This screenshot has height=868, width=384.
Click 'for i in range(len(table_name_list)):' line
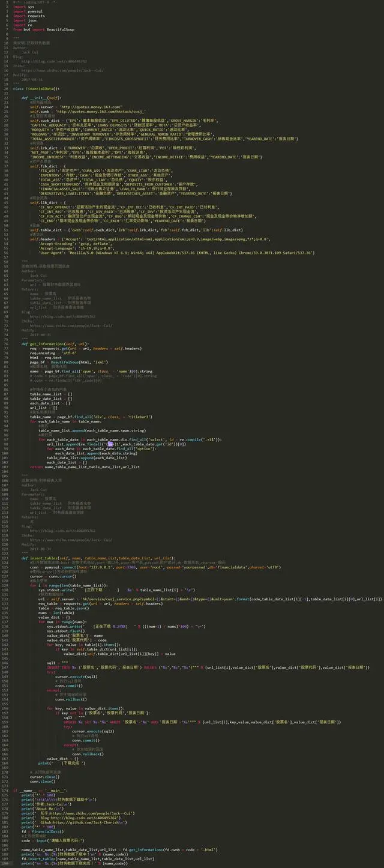click(x=69, y=585)
